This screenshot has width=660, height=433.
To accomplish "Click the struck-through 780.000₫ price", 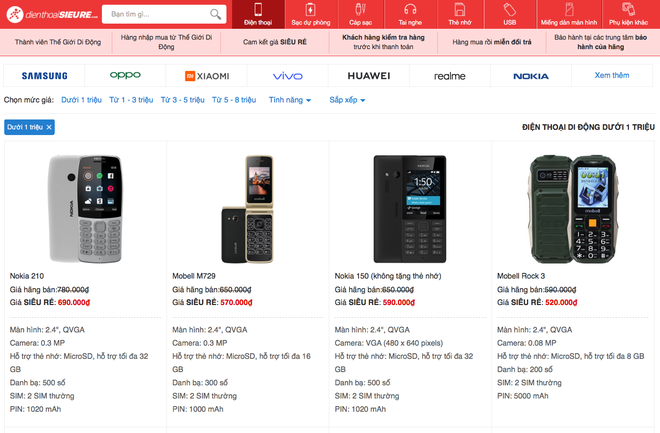I will click(73, 290).
